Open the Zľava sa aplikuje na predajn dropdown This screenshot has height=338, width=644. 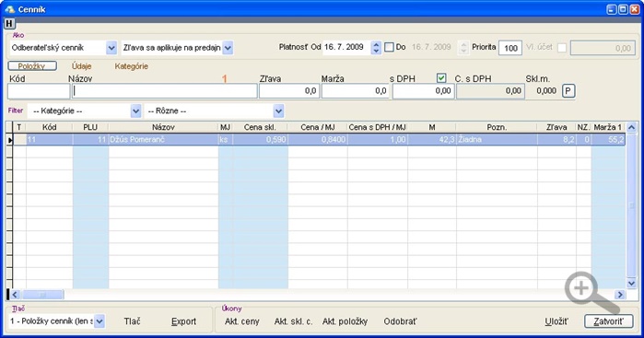point(228,48)
